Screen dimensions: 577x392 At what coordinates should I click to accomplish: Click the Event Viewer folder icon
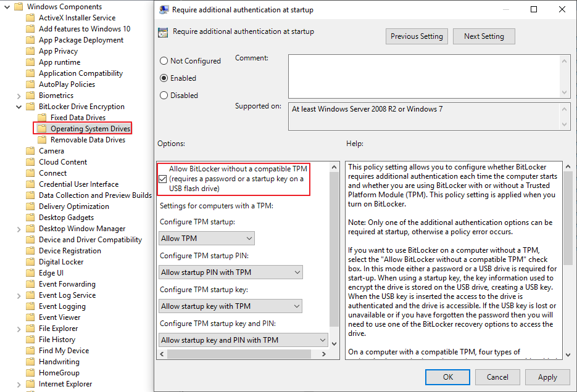pos(30,317)
